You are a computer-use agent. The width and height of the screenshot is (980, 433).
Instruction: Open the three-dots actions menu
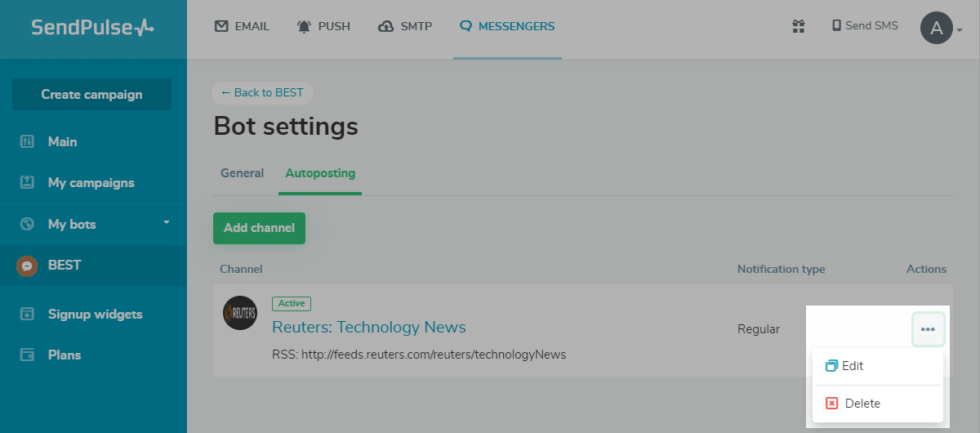click(x=928, y=329)
